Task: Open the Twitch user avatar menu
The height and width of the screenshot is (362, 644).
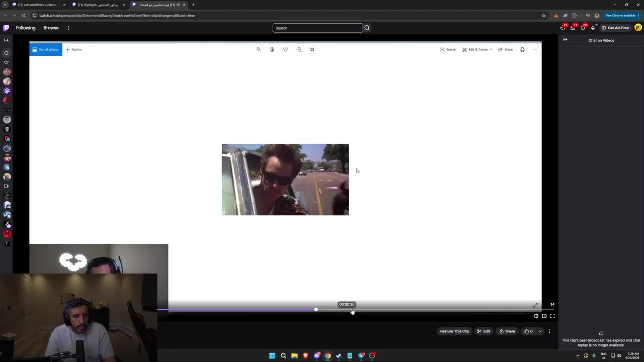Action: coord(638,28)
